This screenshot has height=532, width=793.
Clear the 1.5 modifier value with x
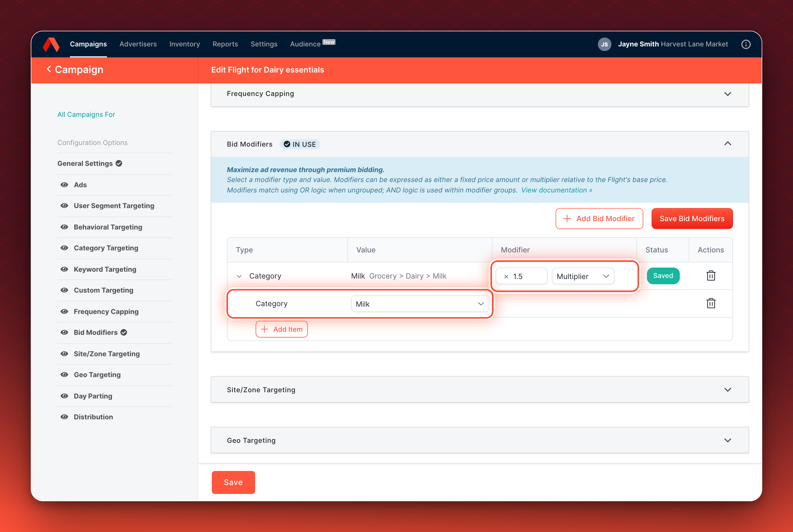[506, 276]
